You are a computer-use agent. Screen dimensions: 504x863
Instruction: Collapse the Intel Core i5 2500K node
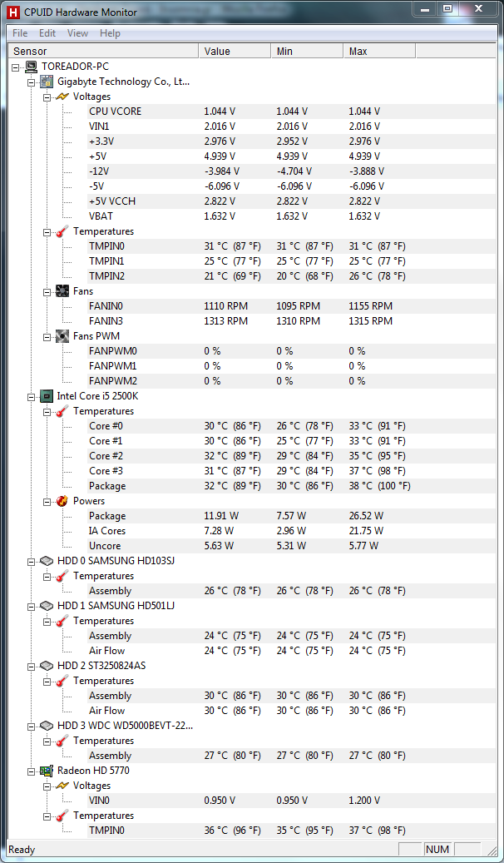point(32,396)
